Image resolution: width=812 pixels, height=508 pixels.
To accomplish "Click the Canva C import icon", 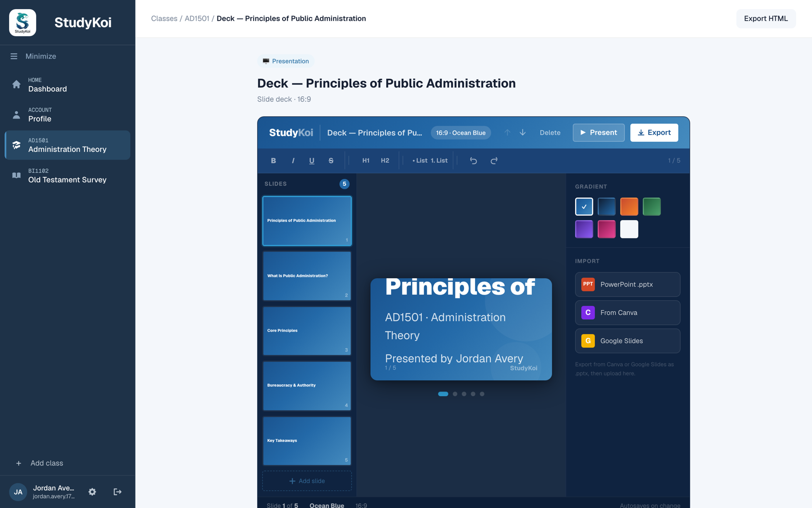I will 588,313.
